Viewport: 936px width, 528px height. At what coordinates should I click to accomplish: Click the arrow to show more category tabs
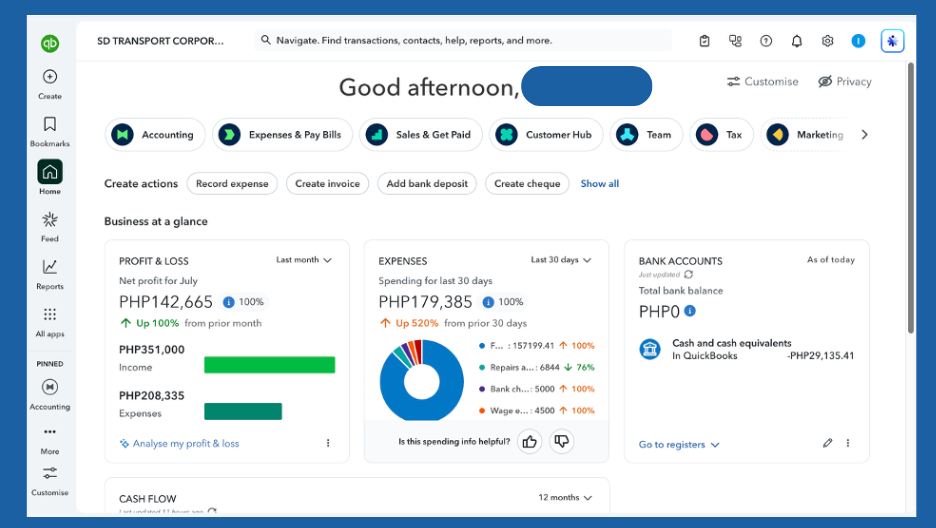click(x=864, y=135)
